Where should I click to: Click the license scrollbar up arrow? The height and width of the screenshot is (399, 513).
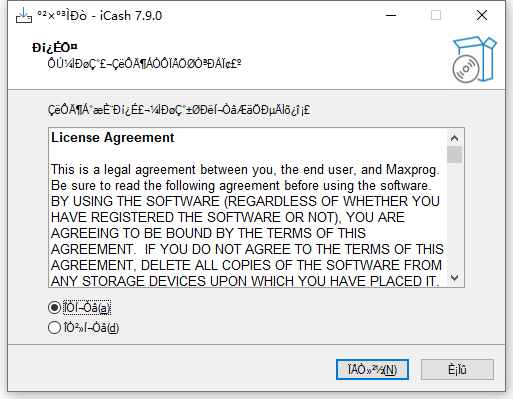tap(454, 138)
